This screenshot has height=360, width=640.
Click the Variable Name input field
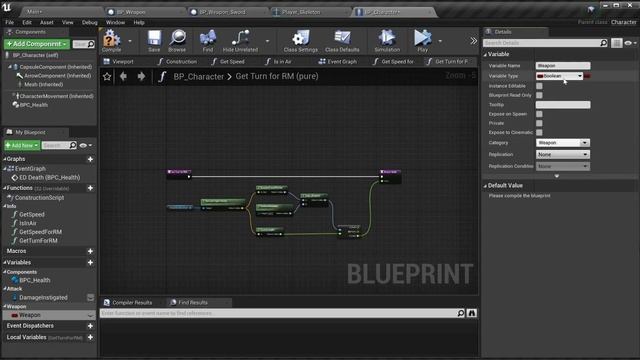coord(563,66)
